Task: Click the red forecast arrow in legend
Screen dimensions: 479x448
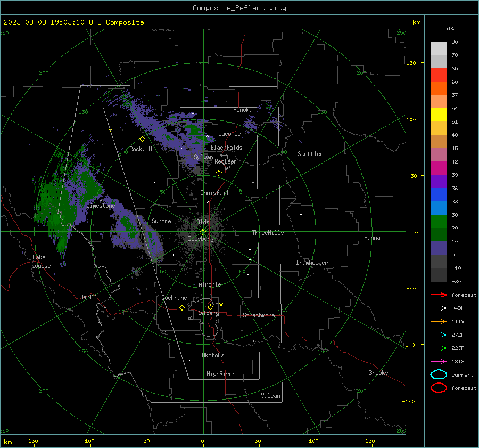Action: [439, 295]
